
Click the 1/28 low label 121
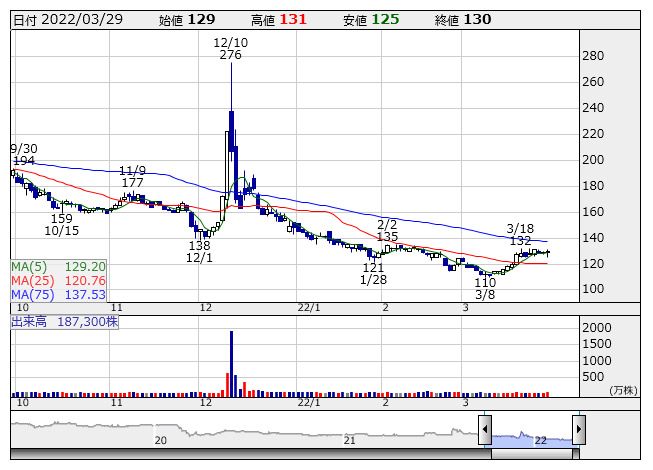tap(373, 268)
